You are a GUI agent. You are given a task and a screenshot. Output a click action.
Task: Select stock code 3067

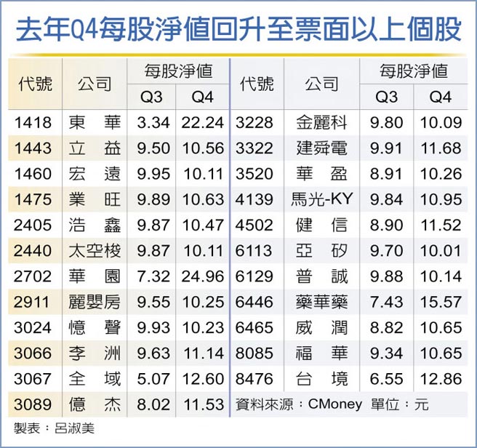point(33,379)
